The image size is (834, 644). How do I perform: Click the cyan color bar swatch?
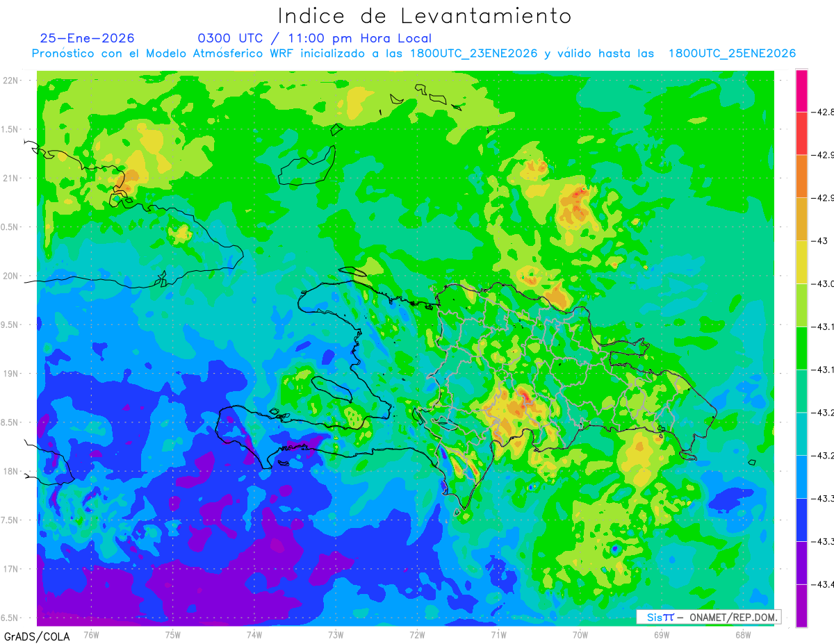[801, 434]
